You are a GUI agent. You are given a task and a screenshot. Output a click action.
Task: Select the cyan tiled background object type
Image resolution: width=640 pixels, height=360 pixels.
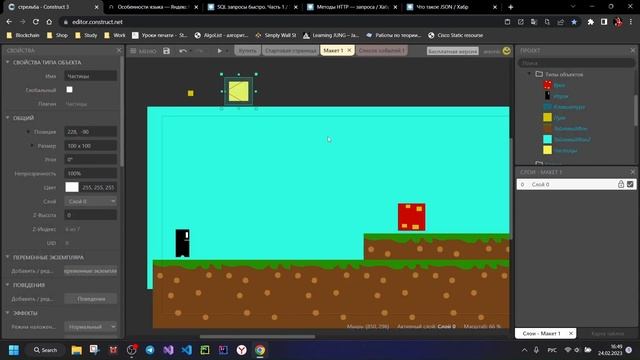[547, 139]
